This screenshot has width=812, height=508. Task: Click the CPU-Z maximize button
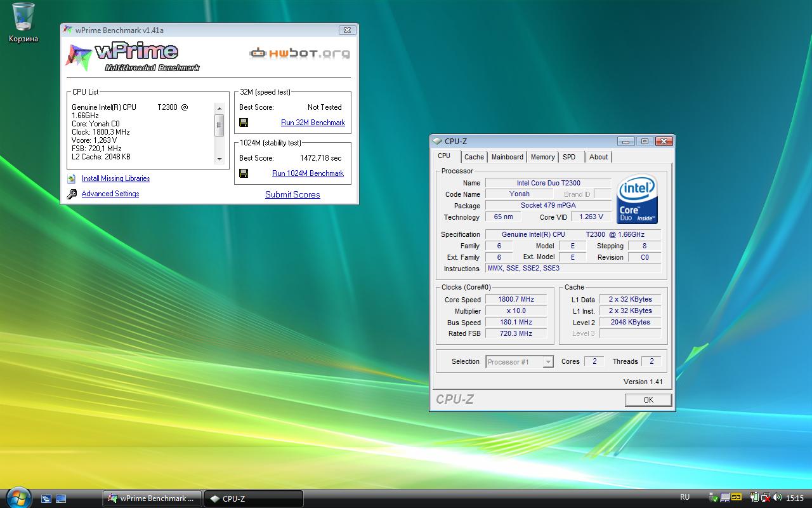(x=645, y=141)
